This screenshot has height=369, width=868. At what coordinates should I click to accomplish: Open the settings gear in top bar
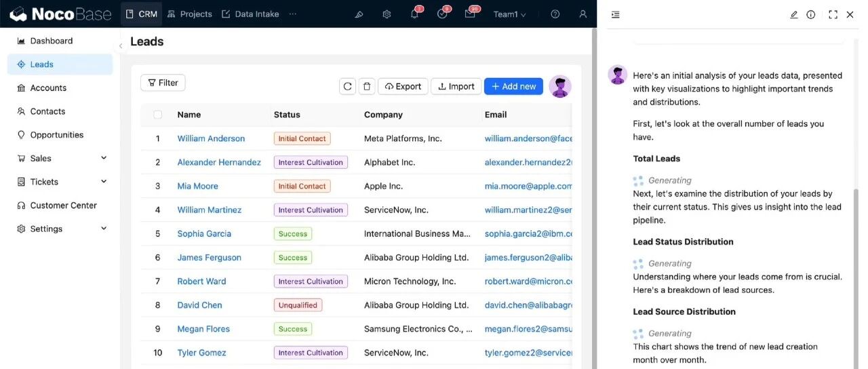pos(387,14)
